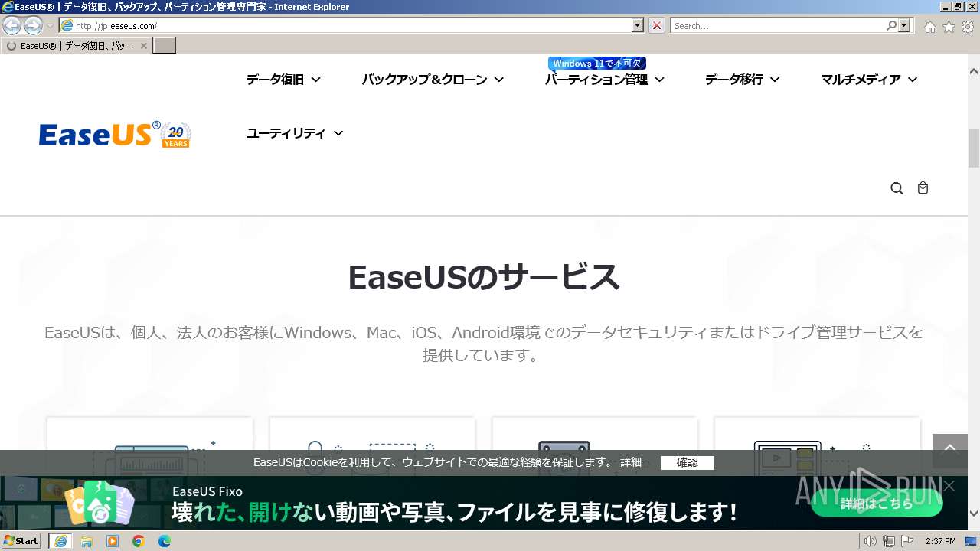
Task: Open search provider dropdown arrow
Action: (905, 25)
